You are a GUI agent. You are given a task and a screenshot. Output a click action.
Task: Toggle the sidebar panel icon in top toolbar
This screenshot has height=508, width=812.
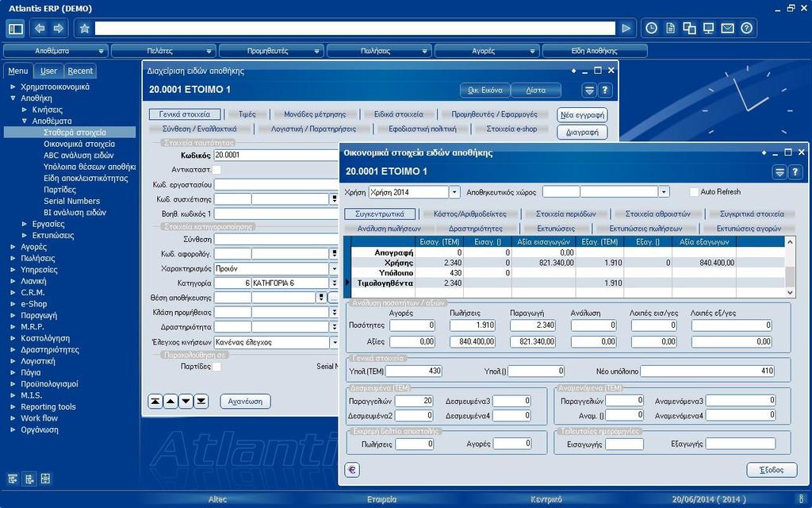tap(16, 29)
